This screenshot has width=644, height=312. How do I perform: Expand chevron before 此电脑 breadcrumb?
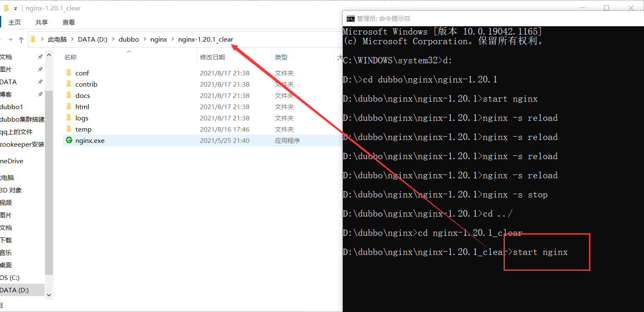coord(42,40)
